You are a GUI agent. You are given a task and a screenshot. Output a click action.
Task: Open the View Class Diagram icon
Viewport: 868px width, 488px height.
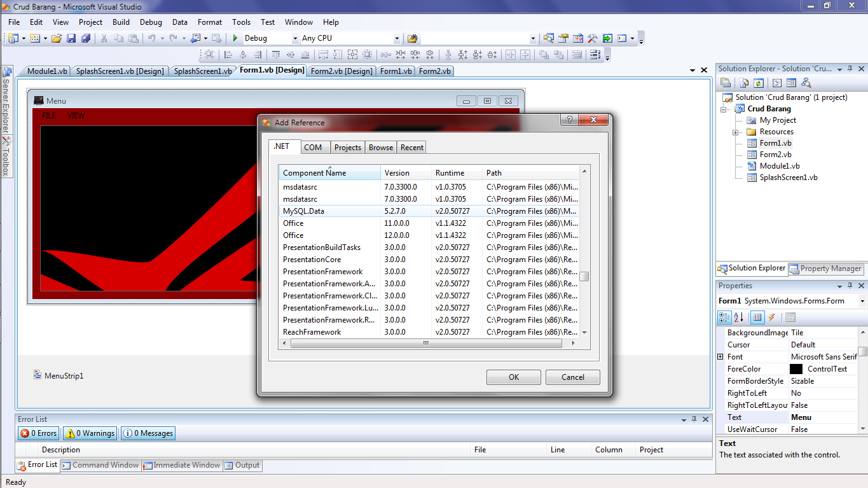[805, 83]
